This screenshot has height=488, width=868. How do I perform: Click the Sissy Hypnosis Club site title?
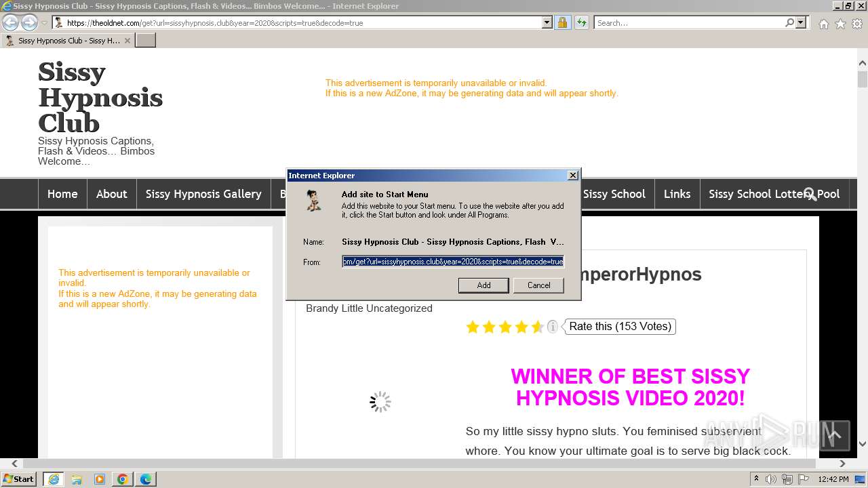point(100,98)
